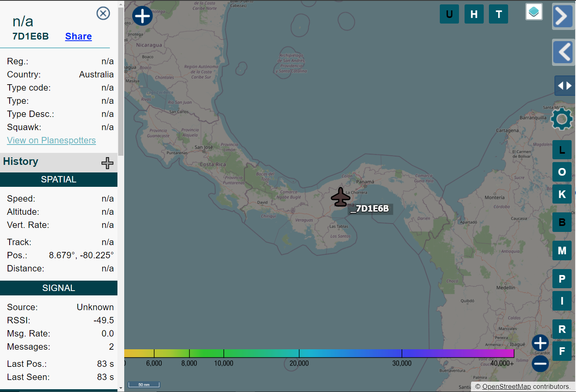
Task: Click the 10,000 altitude legend label
Action: coord(224,363)
